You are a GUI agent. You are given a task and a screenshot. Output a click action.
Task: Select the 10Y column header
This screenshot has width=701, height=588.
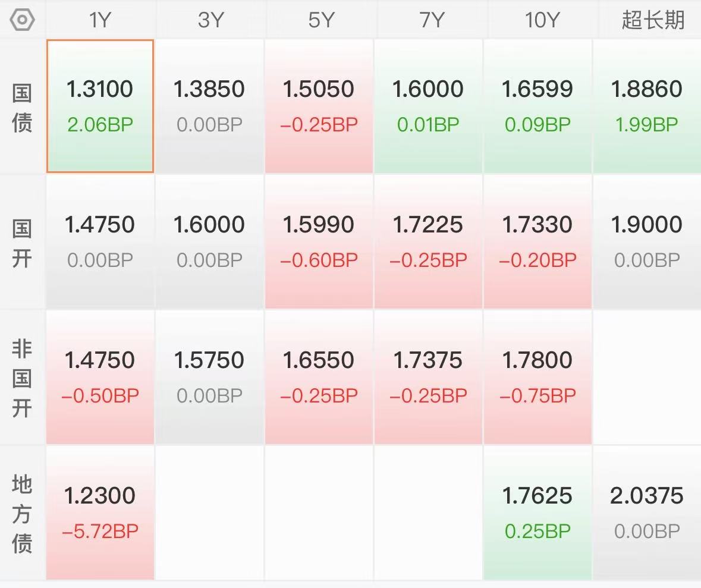(x=542, y=20)
